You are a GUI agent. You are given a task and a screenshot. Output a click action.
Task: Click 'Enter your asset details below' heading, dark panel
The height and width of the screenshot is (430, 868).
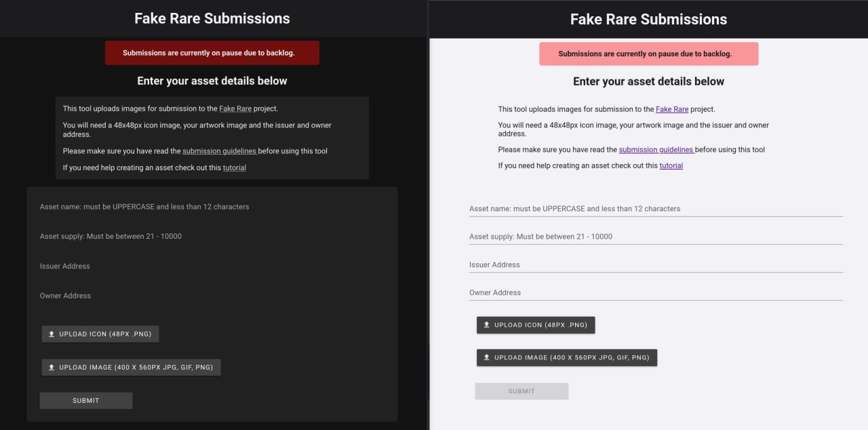coord(212,81)
